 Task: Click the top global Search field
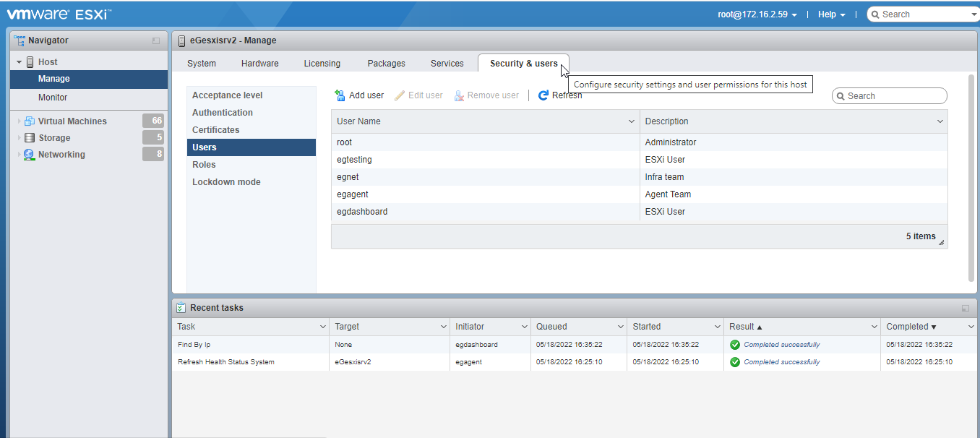(x=924, y=14)
